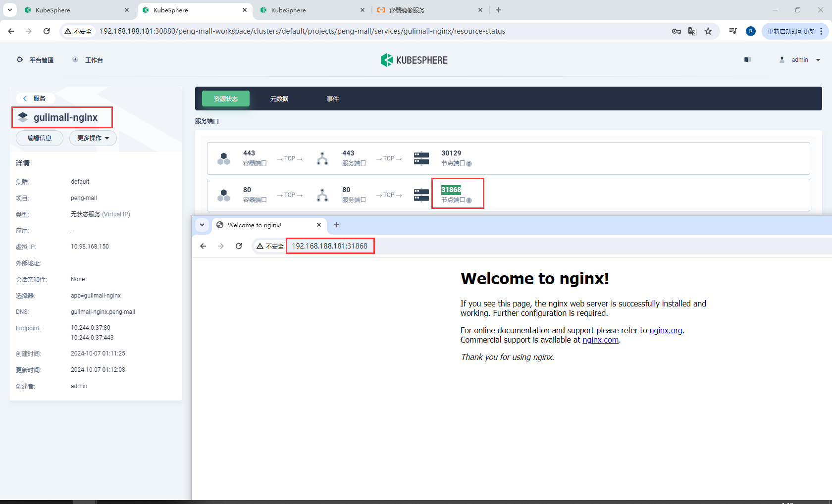
Task: Open 工作台 workbench
Action: tap(88, 60)
